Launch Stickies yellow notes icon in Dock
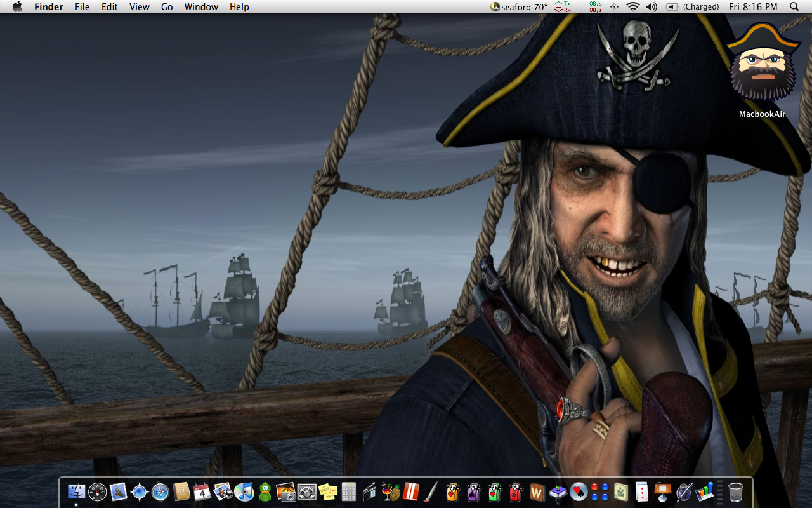 pos(327,491)
